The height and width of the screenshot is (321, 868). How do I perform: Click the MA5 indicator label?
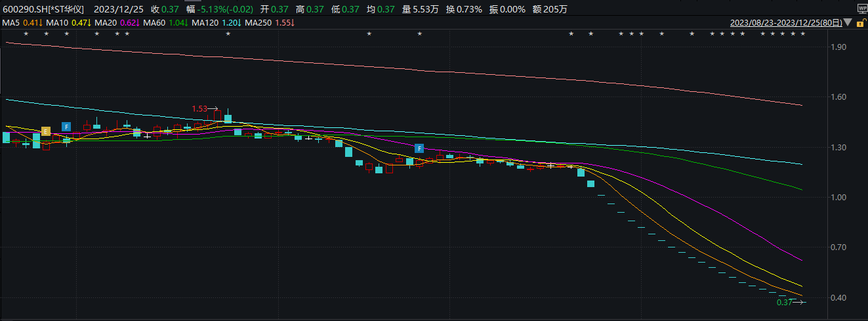click(x=10, y=23)
